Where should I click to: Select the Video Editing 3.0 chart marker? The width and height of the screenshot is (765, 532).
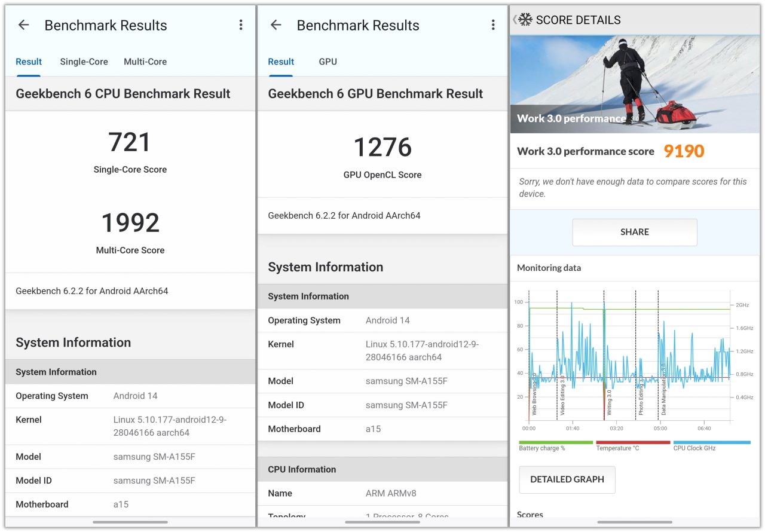[x=562, y=395]
